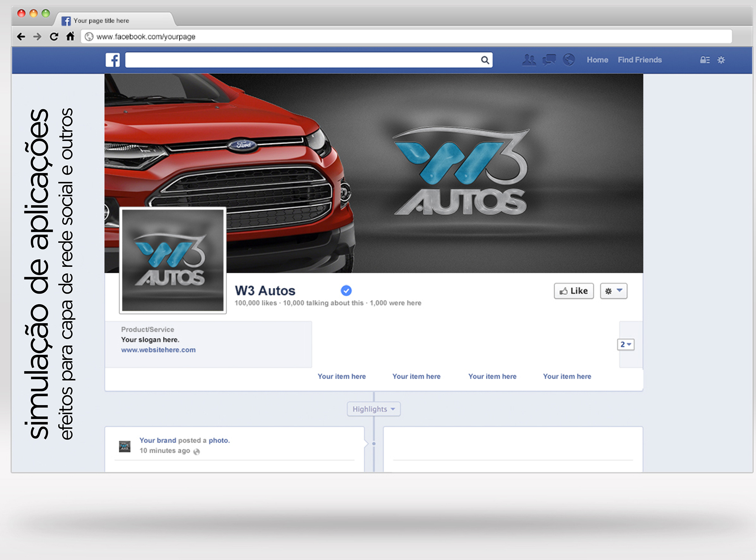Click 'Product/Service' category text
The width and height of the screenshot is (756, 560).
click(147, 329)
